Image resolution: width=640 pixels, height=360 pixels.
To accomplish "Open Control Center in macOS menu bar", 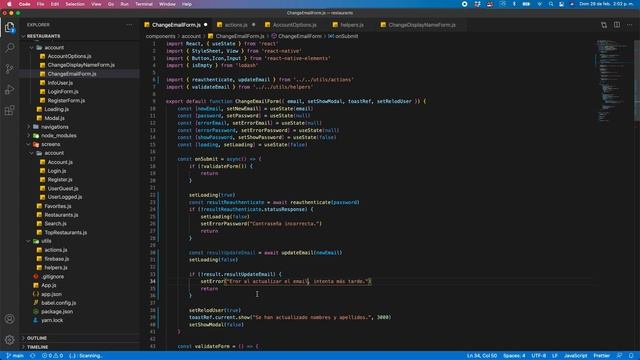I will tap(561, 4).
